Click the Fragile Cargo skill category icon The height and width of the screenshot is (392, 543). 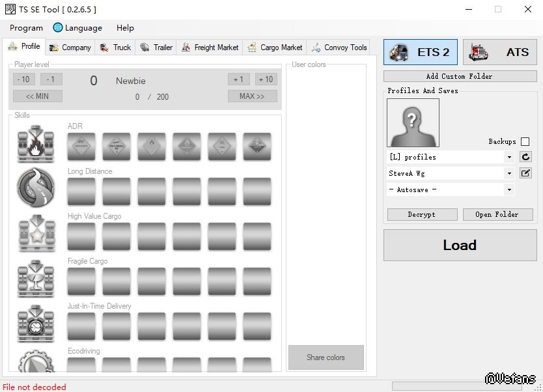(36, 279)
